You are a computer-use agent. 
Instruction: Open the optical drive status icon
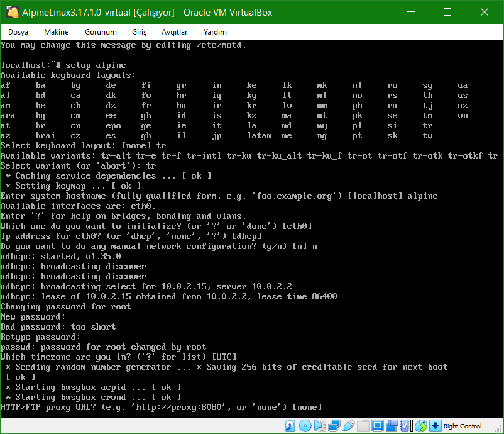coord(305,426)
